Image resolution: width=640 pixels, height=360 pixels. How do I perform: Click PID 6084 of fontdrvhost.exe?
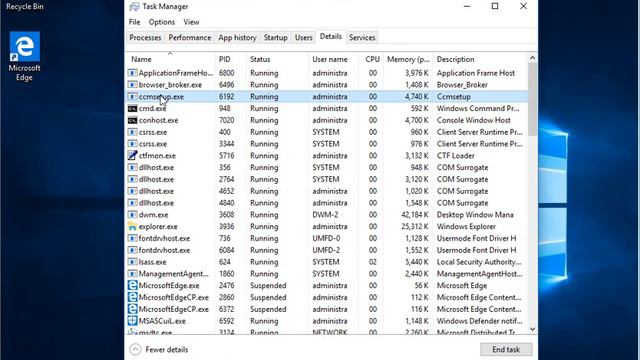point(227,250)
